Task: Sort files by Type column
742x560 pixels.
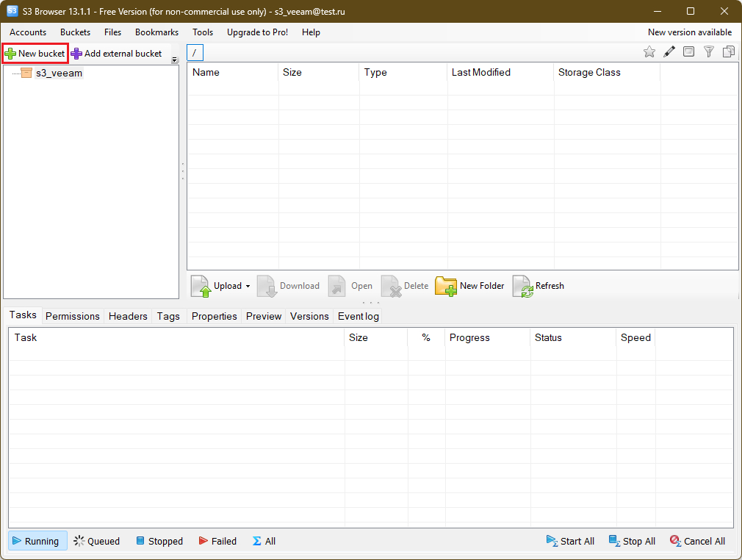Action: point(403,73)
